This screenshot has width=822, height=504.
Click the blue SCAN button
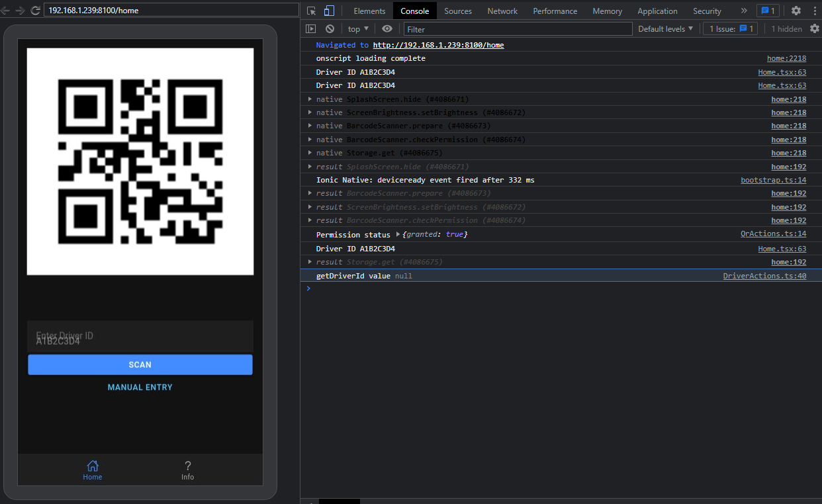tap(140, 364)
